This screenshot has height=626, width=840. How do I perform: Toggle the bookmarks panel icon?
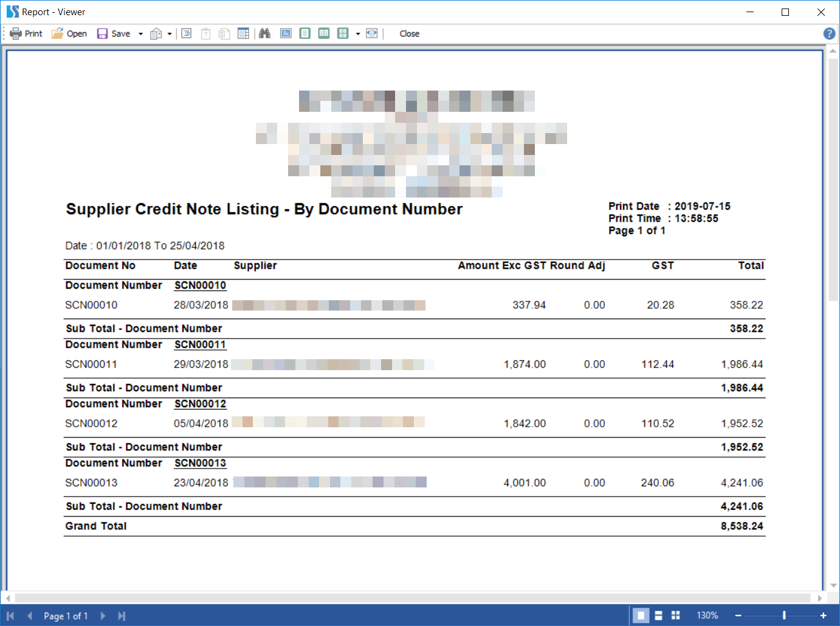click(x=187, y=33)
